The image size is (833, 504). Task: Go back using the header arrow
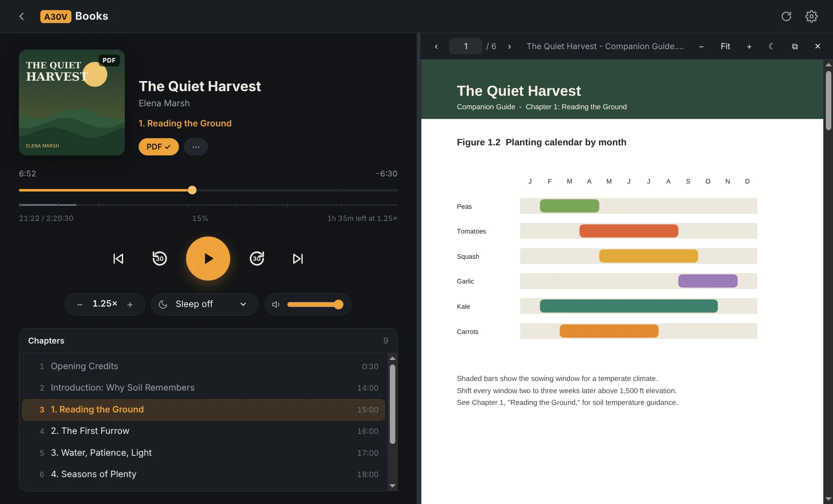(21, 16)
